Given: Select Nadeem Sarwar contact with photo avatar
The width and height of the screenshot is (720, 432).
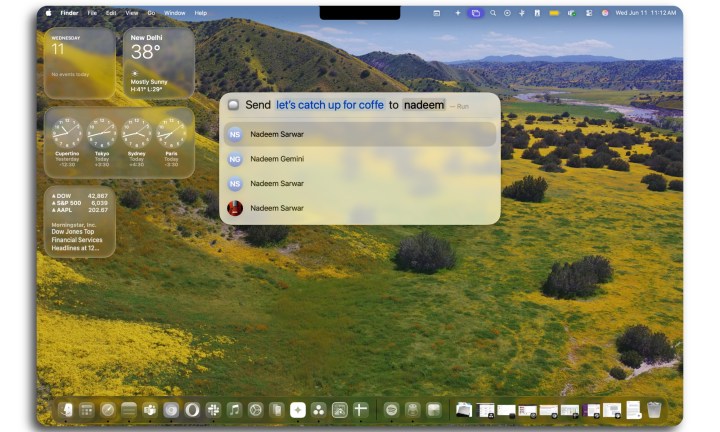Looking at the screenshot, I should click(360, 208).
